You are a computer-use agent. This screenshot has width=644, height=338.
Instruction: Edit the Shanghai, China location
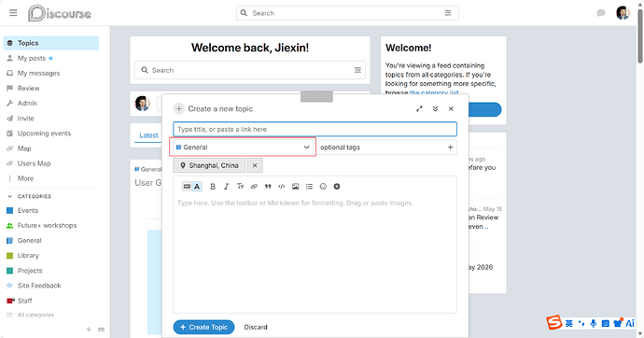click(x=209, y=165)
